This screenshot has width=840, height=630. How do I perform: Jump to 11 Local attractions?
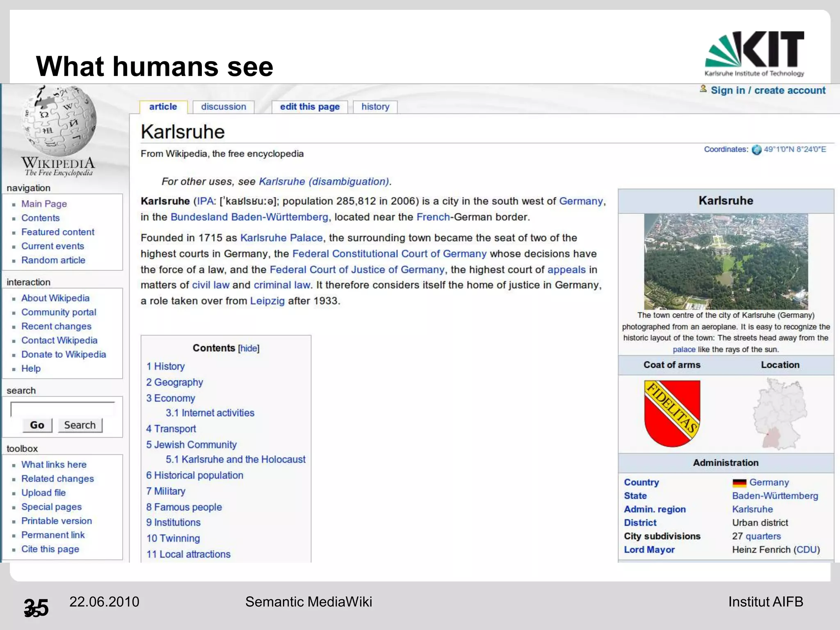pyautogui.click(x=188, y=555)
